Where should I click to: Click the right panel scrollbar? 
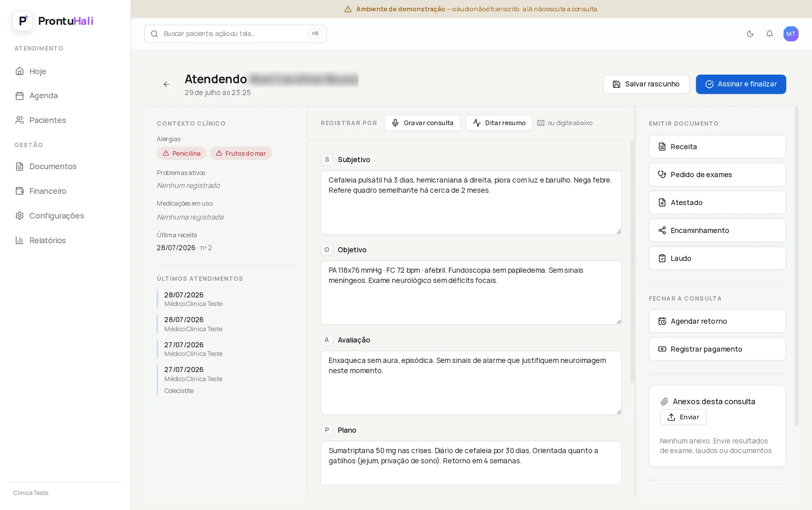coord(796,266)
